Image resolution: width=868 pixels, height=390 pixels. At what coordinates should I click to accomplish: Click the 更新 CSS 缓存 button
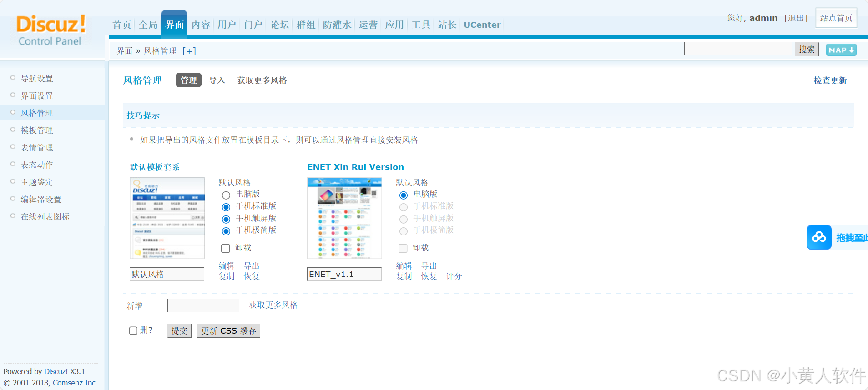(228, 330)
